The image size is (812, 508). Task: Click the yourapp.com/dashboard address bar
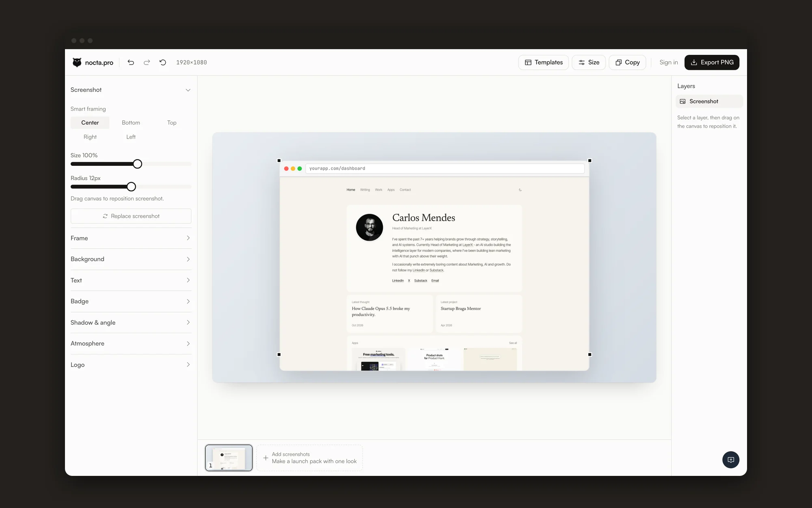click(x=445, y=169)
